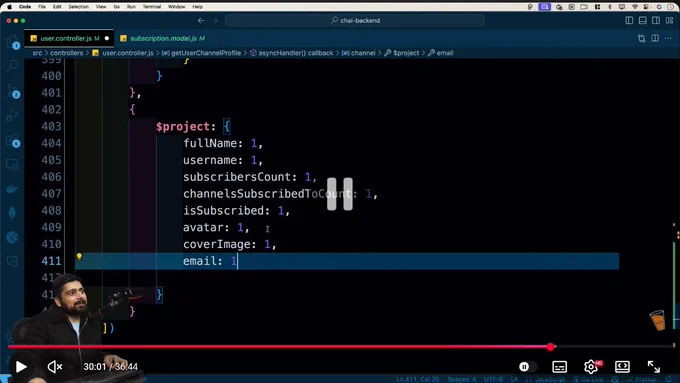Click UTF-8 encoding in the status bar
This screenshot has width=680, height=383.
tap(493, 379)
